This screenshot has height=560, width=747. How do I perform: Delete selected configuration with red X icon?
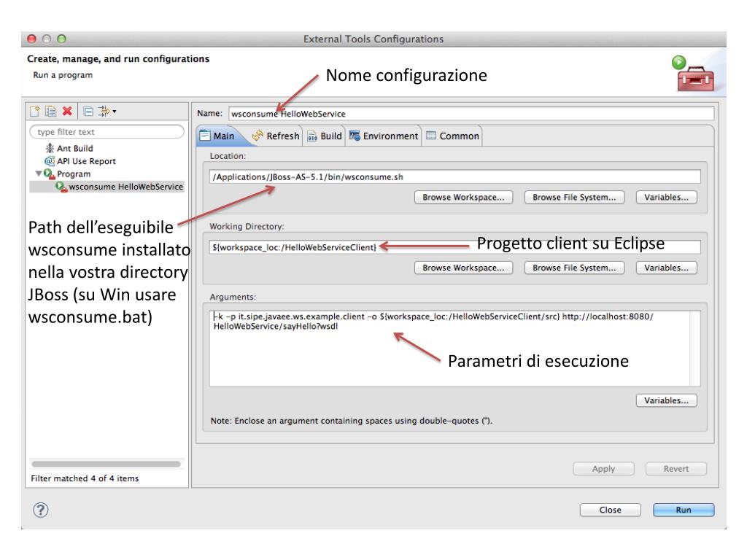67,111
